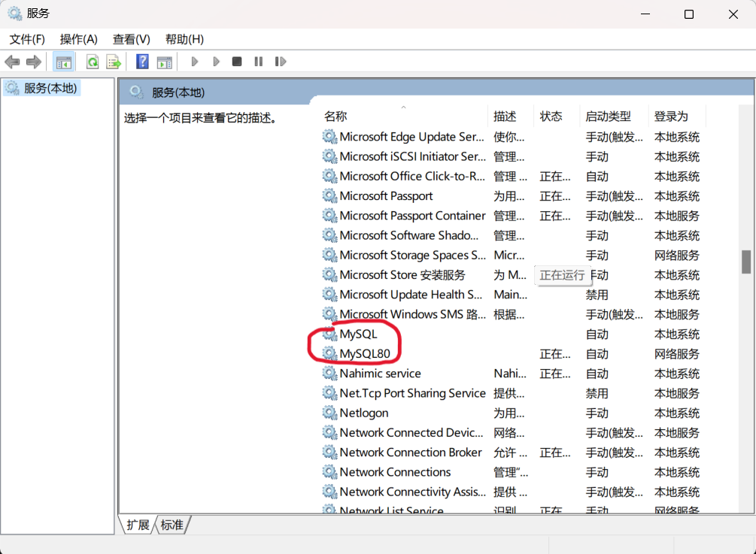This screenshot has width=756, height=554.
Task: Click the Stop Service square icon
Action: 237,62
